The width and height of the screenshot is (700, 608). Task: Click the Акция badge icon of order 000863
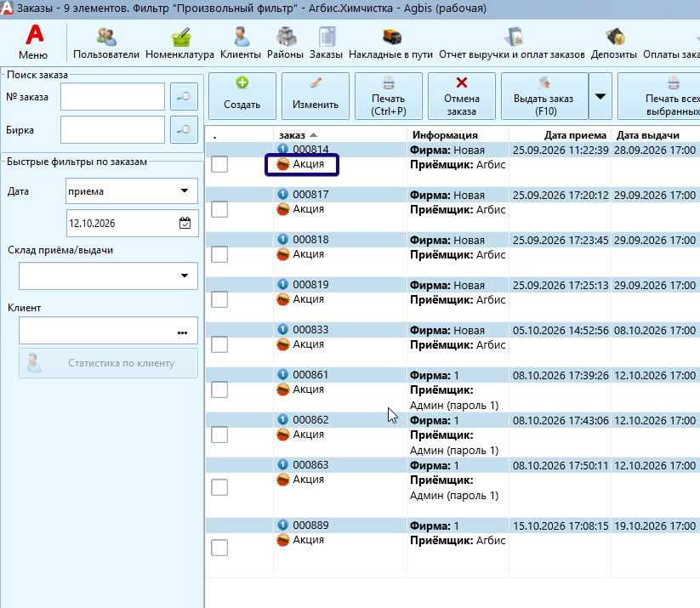[x=282, y=480]
